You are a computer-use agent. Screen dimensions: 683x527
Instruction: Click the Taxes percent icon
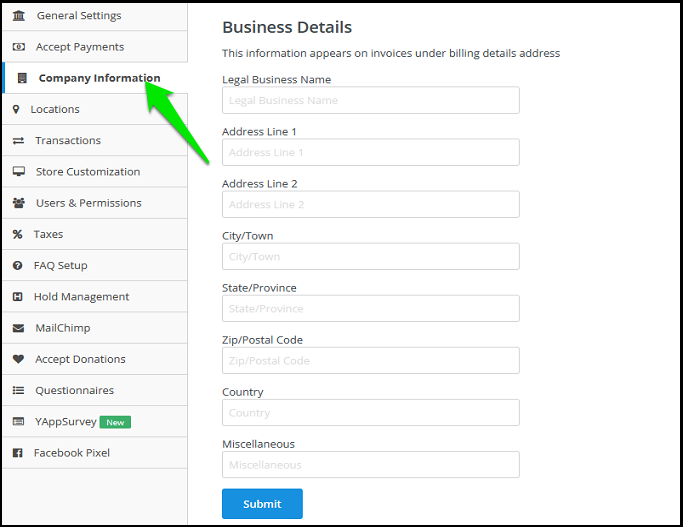point(18,234)
